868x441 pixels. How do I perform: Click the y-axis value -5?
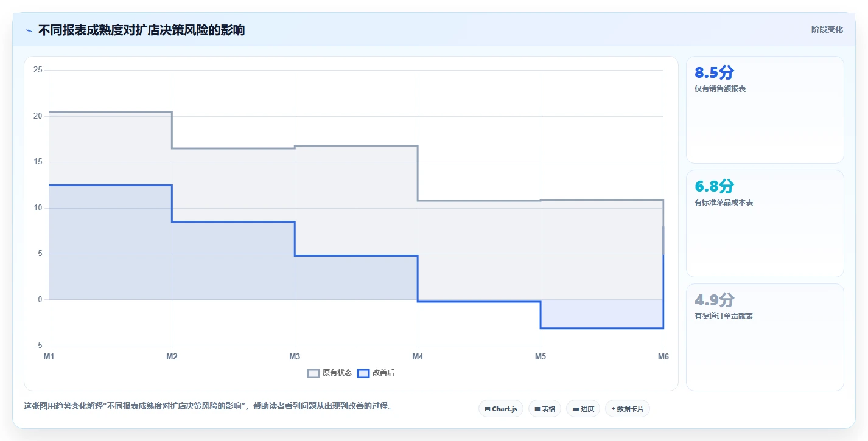[x=39, y=346]
